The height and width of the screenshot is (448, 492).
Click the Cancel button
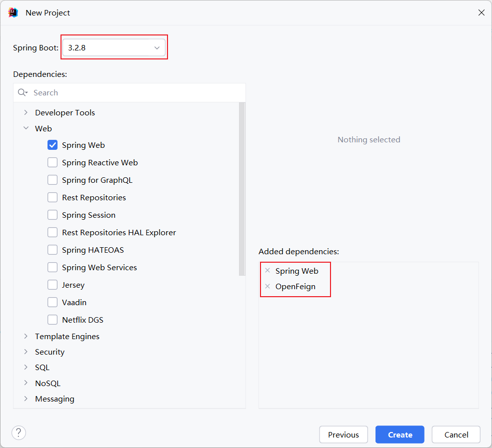pos(456,435)
